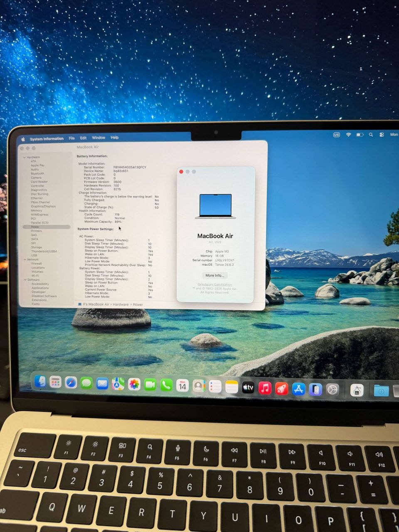Select Graphics/Displays in the sidebar
This screenshot has height=532, width=399.
(43, 207)
